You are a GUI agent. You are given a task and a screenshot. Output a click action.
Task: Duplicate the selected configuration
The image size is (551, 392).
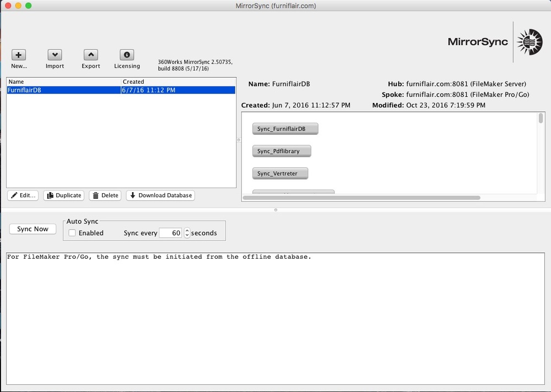tap(64, 195)
